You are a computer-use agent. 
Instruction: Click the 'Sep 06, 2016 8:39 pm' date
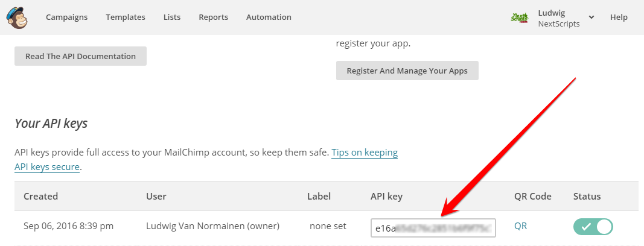click(x=69, y=226)
